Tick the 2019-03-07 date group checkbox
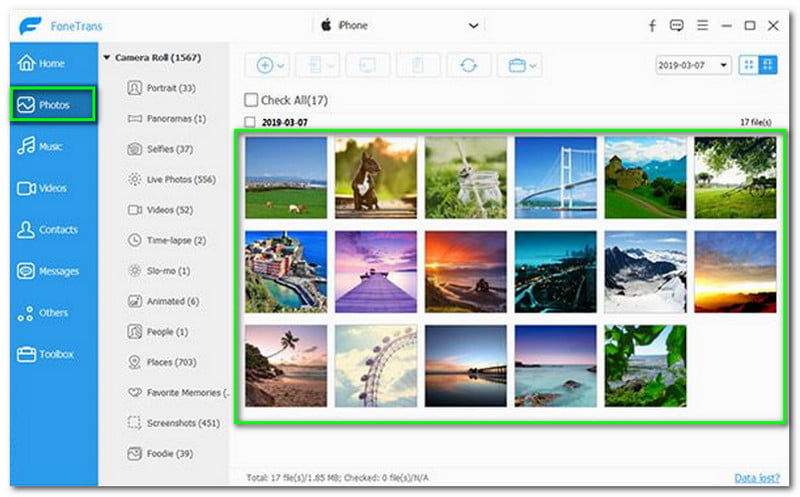 click(x=250, y=122)
